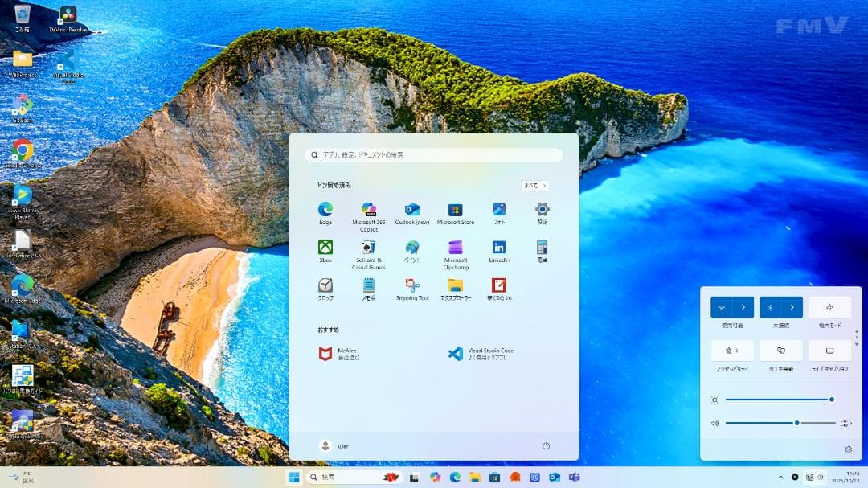This screenshot has height=488, width=868.
Task: Expand Wi-Fi network list with the chevron
Action: click(743, 306)
